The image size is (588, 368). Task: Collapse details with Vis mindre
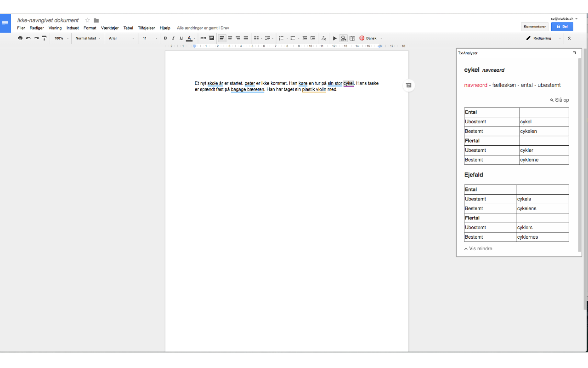[478, 249]
